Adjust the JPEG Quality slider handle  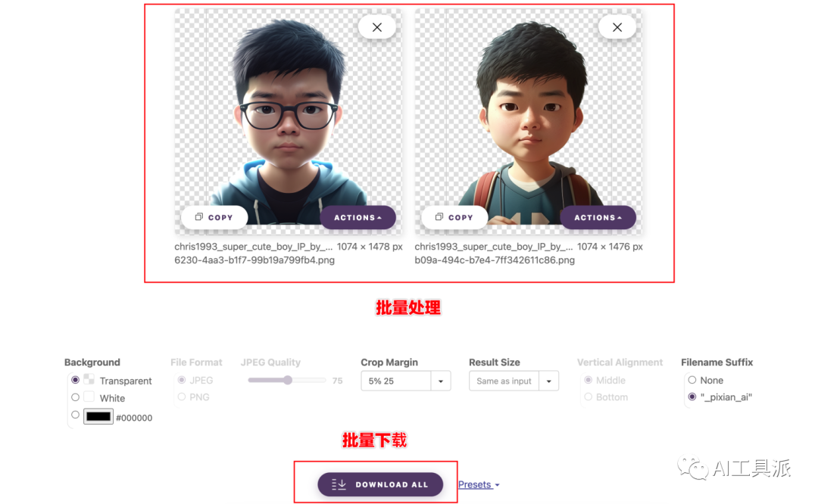pos(288,380)
